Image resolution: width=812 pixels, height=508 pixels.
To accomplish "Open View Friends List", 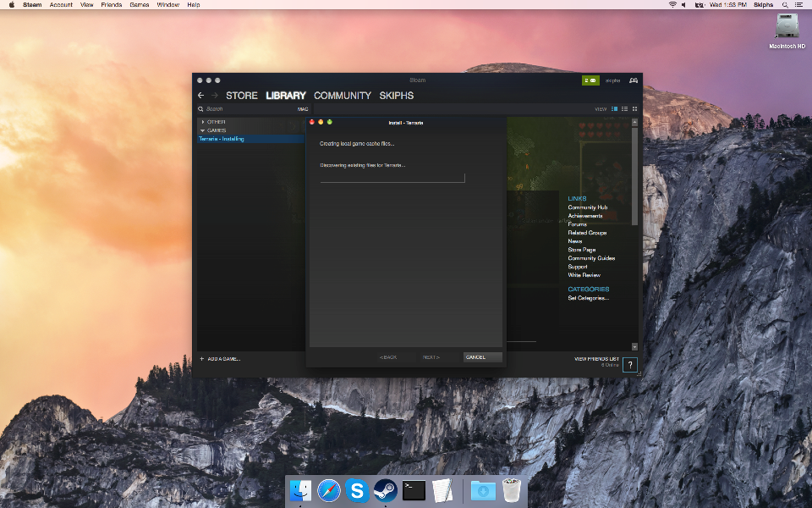I will [596, 359].
